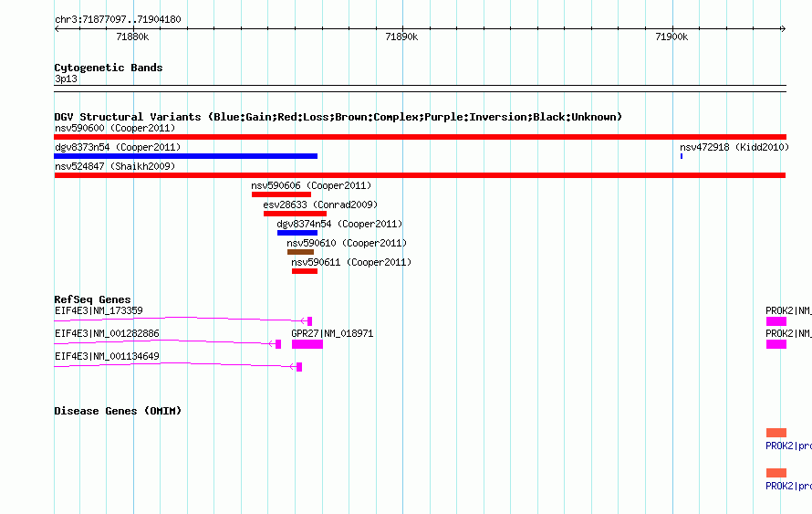Click the nsv524847 red loss bar
Screen dimensions: 812x514
tap(420, 175)
